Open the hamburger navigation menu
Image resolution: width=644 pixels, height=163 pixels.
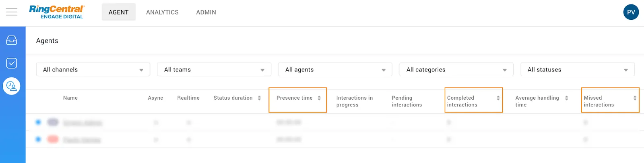pyautogui.click(x=12, y=12)
